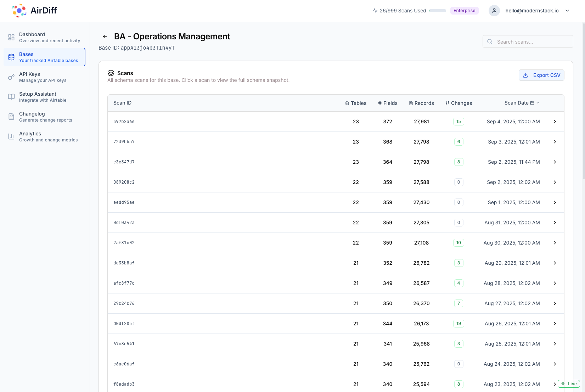The image size is (585, 392).
Task: Open the Analytics menu item
Action: 44,136
